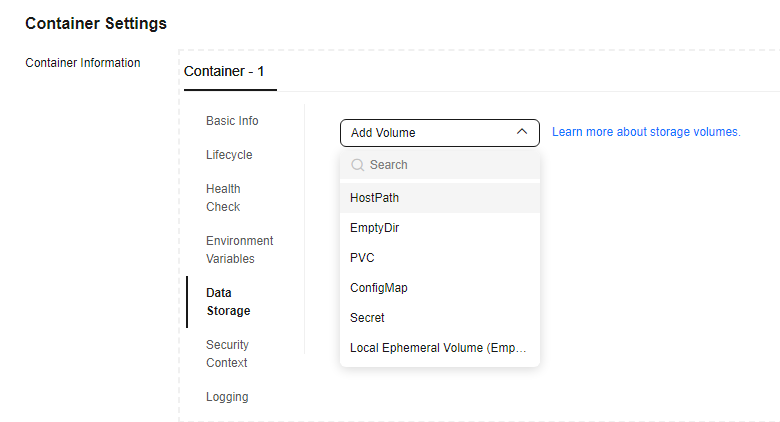This screenshot has height=422, width=780.
Task: Select HostPath volume option
Action: (x=440, y=198)
